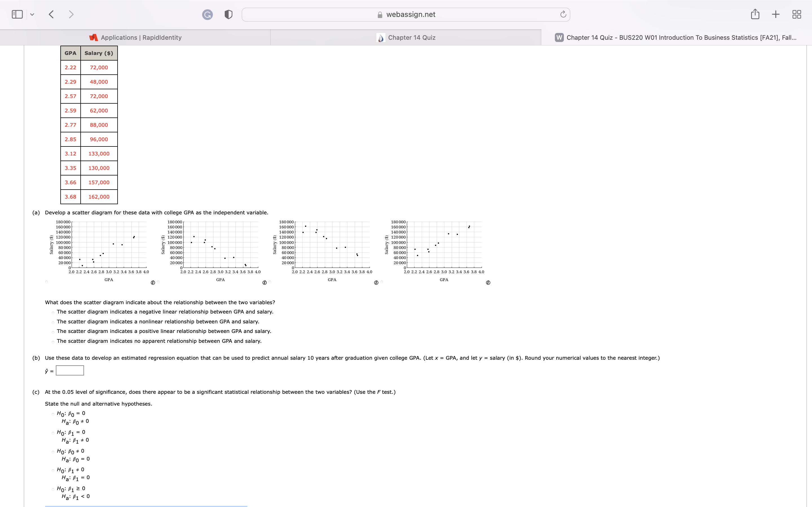Viewport: 812px width, 507px height.
Task: Click the tab overview grid icon
Action: tap(796, 14)
